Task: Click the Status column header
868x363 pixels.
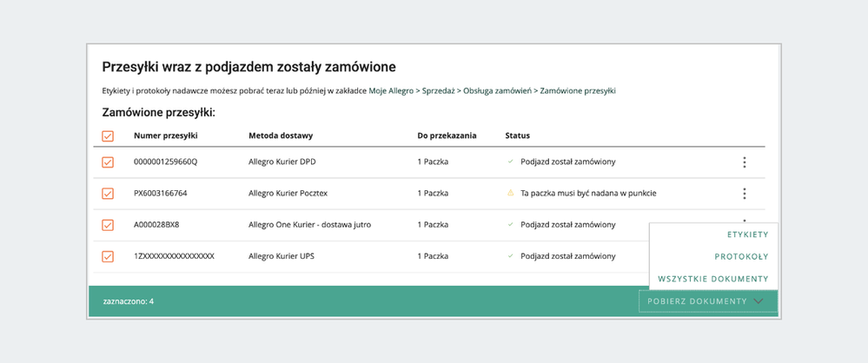Action: (518, 135)
